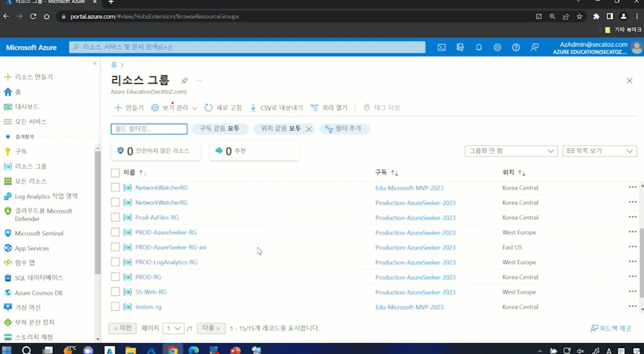Open PROD-LogAnalytics-RG resource group link
Screen dimensions: 644x354
point(166,262)
